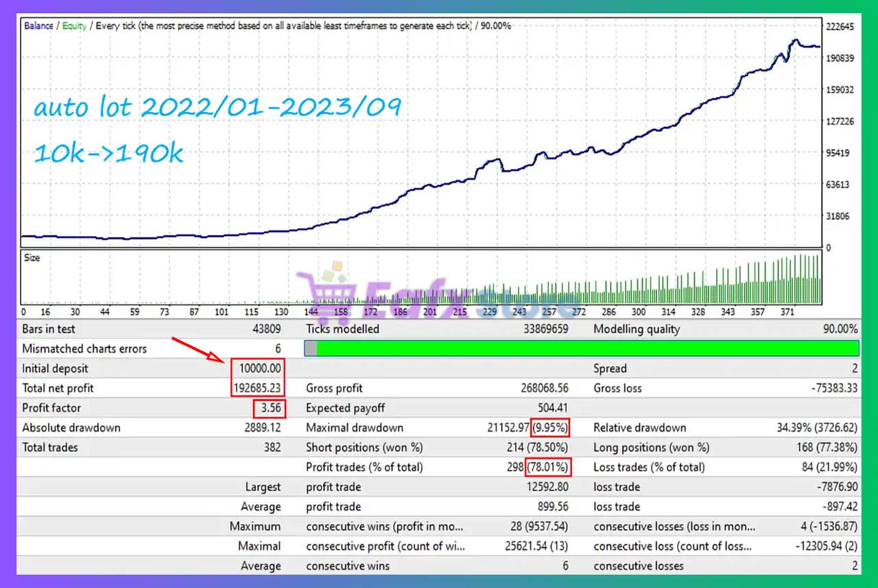Select the Modelling quality 90.00% cell
This screenshot has height=588, width=878.
pyautogui.click(x=840, y=329)
